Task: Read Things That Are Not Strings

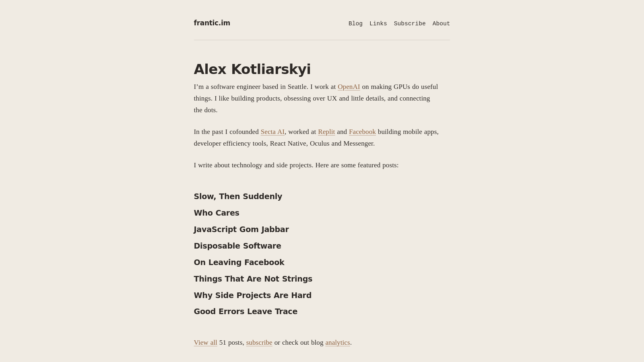Action: coord(253,279)
